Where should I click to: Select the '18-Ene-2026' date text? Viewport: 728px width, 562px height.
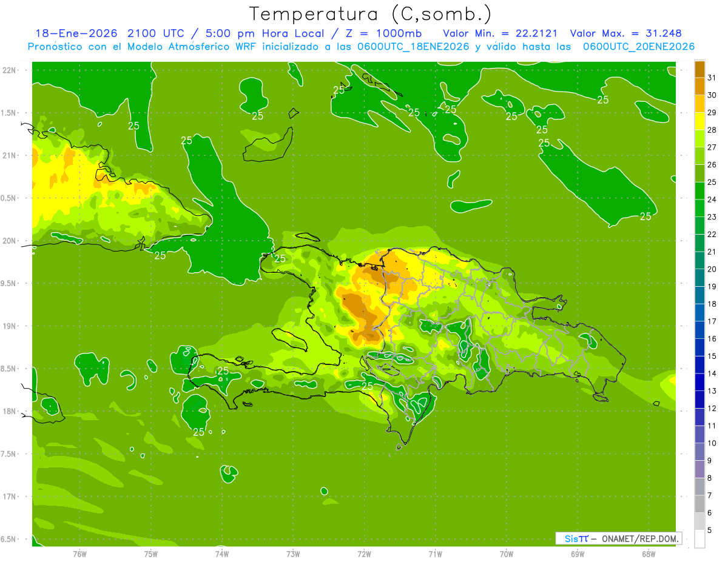point(76,33)
